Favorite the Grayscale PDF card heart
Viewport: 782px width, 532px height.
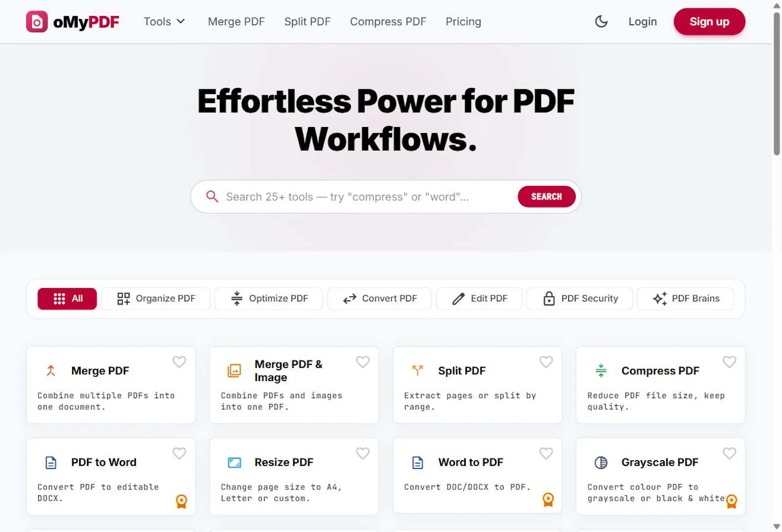(x=729, y=453)
